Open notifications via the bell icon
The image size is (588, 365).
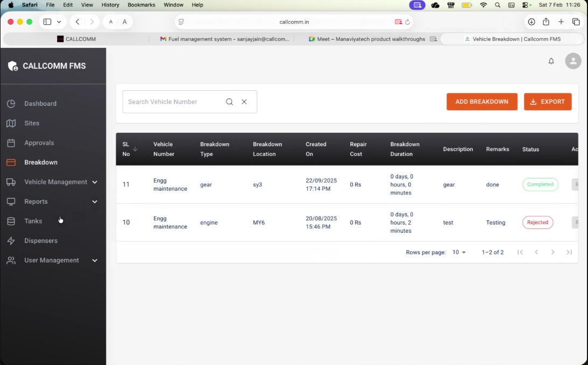point(551,61)
